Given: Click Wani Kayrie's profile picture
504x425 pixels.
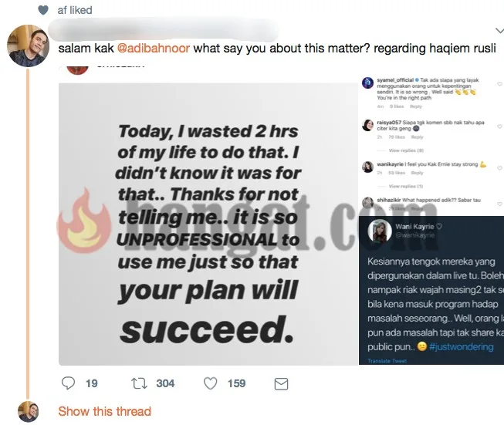Looking at the screenshot, I should [381, 234].
